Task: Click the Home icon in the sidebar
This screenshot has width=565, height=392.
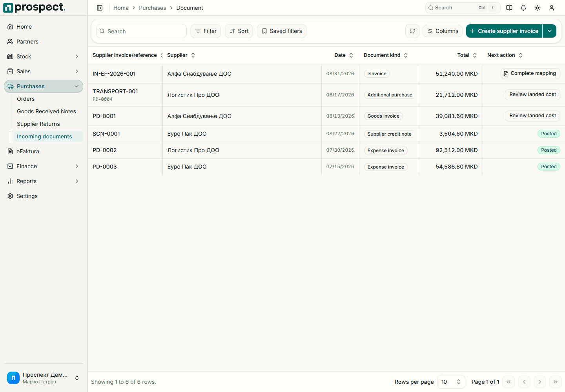Action: 10,27
